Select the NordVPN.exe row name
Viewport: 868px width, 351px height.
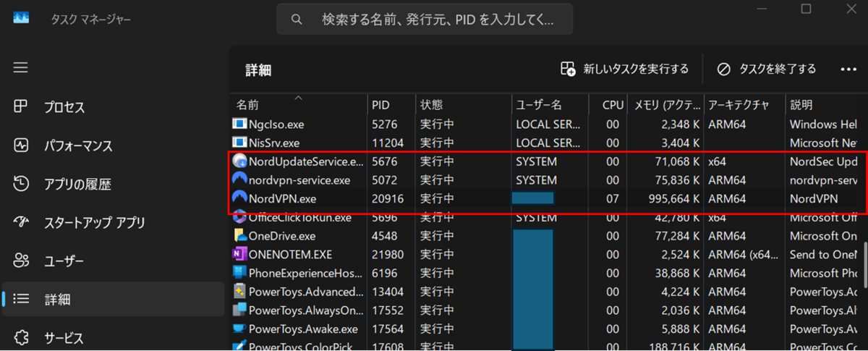282,198
